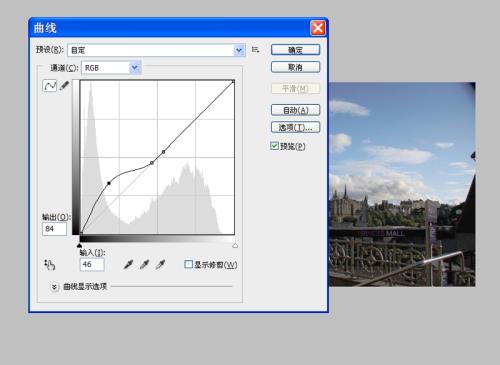Click the 取消 cancel button
This screenshot has height=365, width=500.
pyautogui.click(x=295, y=67)
